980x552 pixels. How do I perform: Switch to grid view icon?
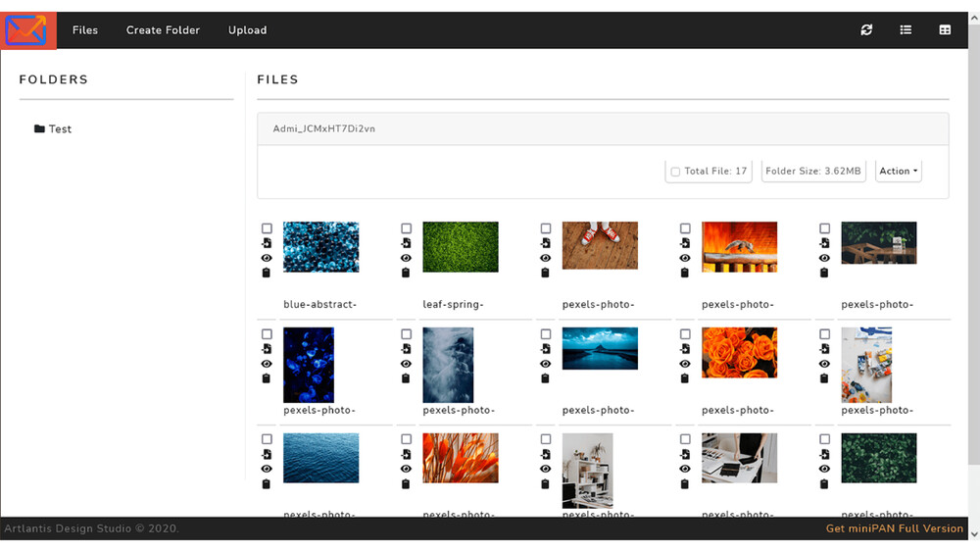945,30
